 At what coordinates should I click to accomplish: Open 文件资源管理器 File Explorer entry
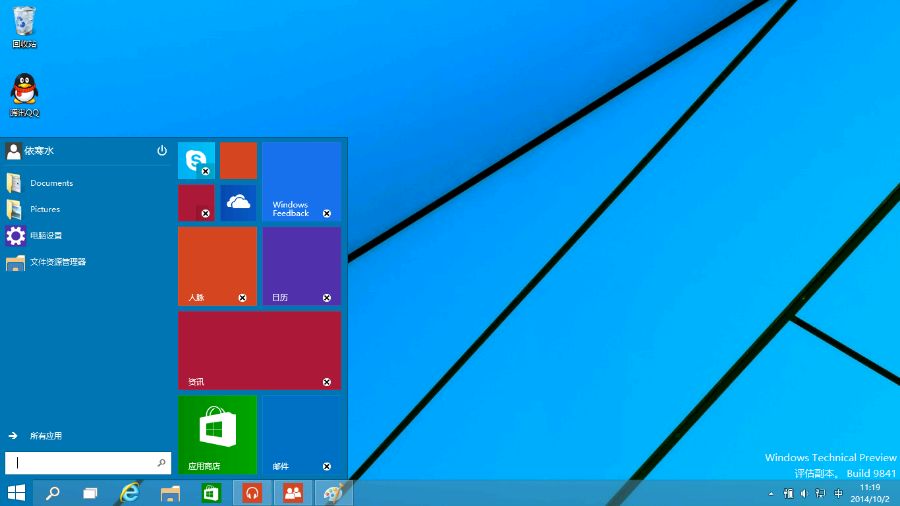point(87,262)
